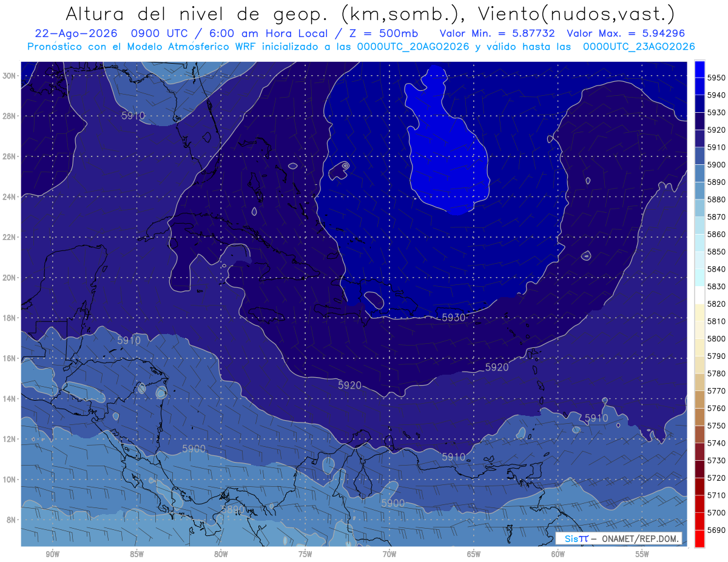
Task: Click the longitude label "80W"
Action: click(x=221, y=554)
